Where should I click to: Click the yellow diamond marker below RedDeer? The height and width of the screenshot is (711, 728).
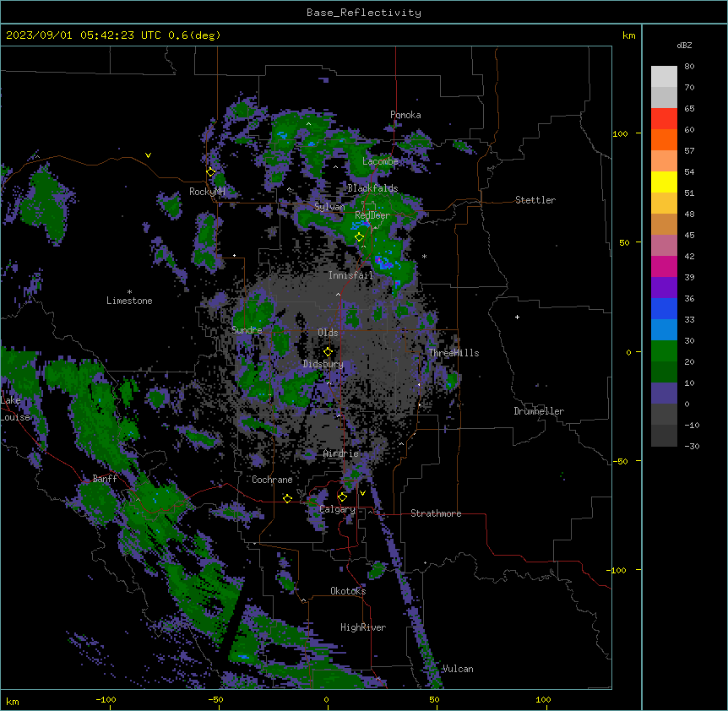360,237
